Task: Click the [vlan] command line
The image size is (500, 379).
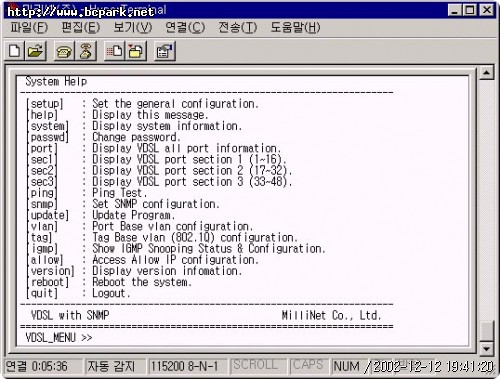Action: [140, 227]
